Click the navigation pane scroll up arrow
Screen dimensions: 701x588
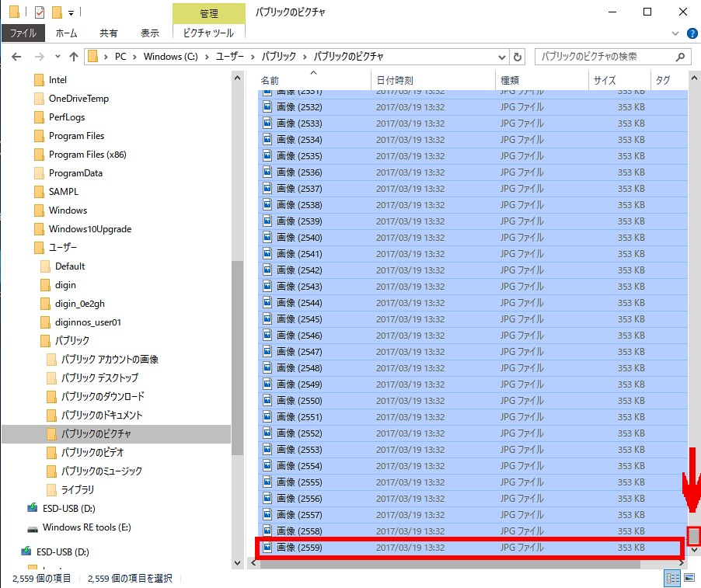(x=237, y=78)
